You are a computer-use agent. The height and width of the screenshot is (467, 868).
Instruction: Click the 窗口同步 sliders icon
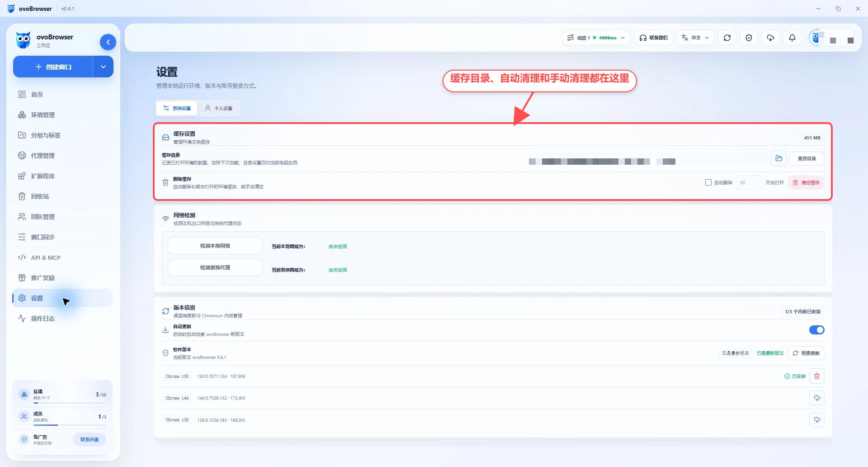tap(22, 237)
